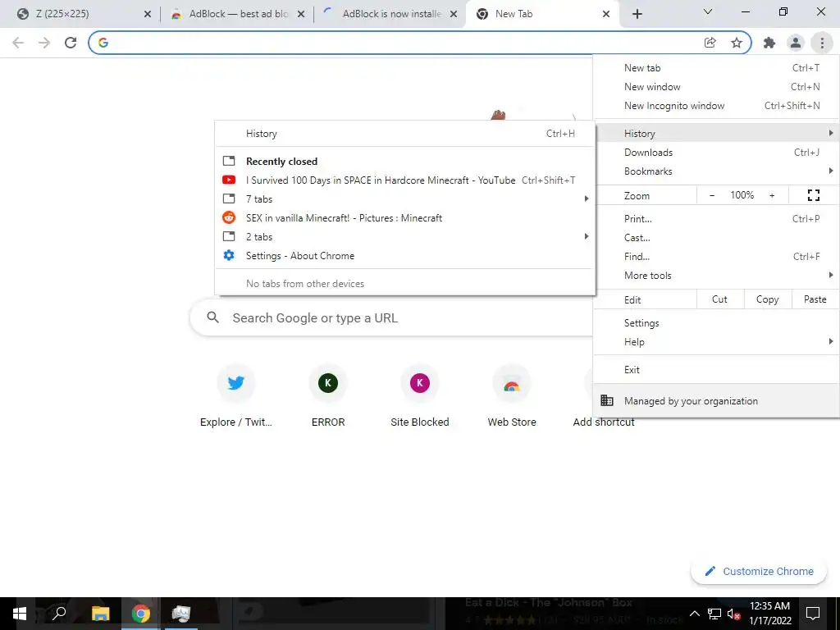Select New tab in the Chrome menu

click(716, 68)
